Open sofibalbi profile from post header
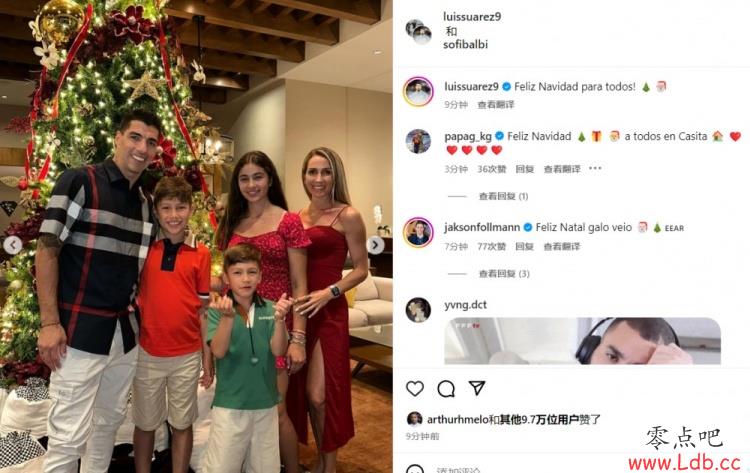Screen dimensions: 750x473 [x=465, y=44]
